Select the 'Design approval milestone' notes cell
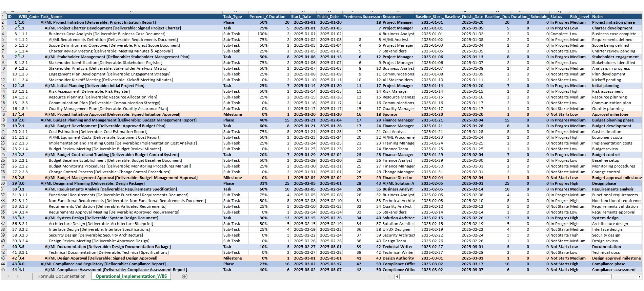 [x=616, y=258]
